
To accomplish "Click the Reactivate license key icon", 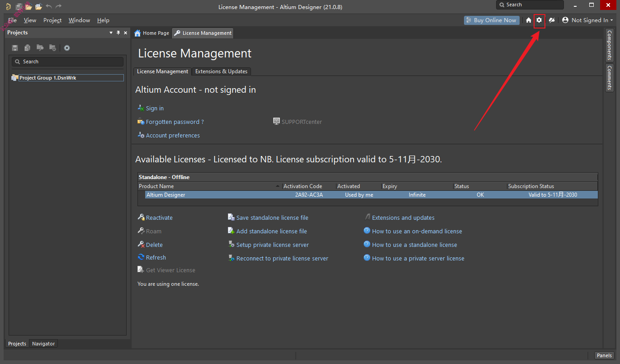I will (141, 217).
